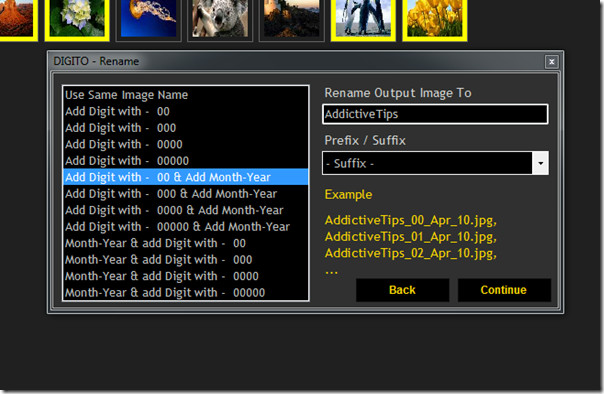This screenshot has height=394, width=604.
Task: Select 'Add Digit with - 0000' option
Action: tap(185, 144)
